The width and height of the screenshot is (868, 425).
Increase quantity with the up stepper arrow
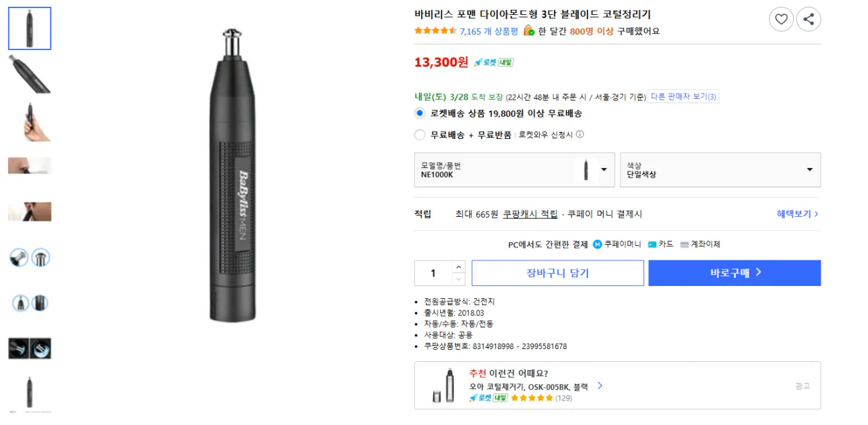[x=458, y=267]
